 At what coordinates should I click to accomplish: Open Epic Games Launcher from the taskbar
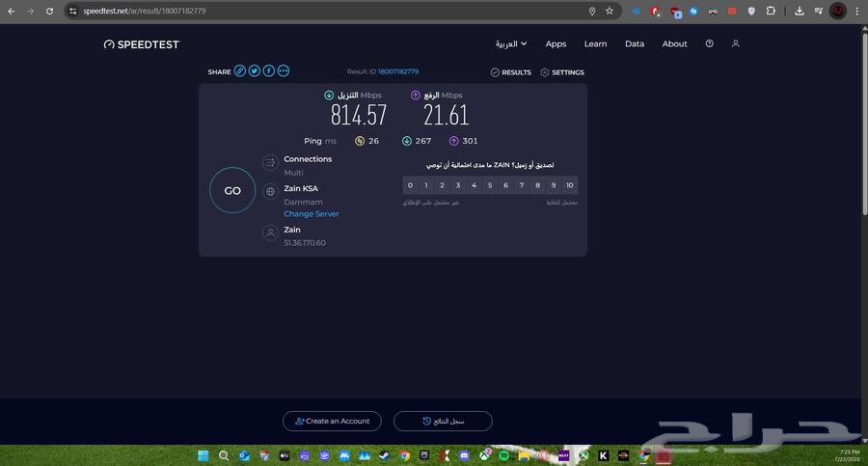(424, 455)
